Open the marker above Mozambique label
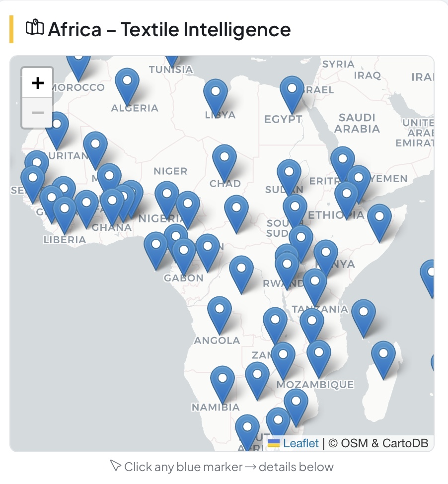Image resolution: width=448 pixels, height=484 pixels. (319, 356)
